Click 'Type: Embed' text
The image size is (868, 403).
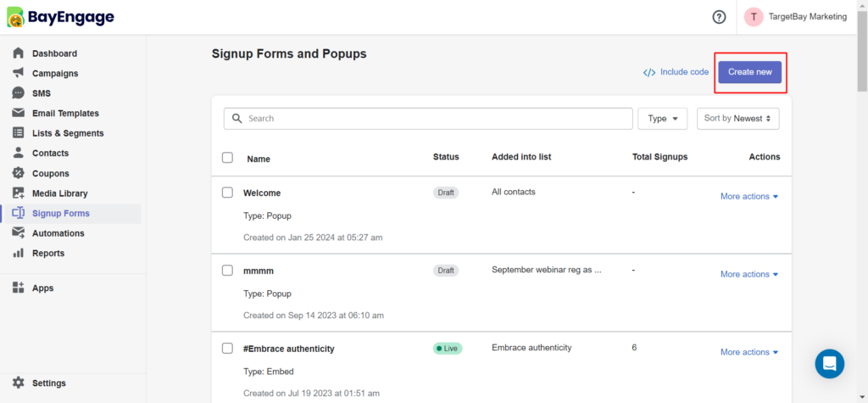tap(269, 372)
